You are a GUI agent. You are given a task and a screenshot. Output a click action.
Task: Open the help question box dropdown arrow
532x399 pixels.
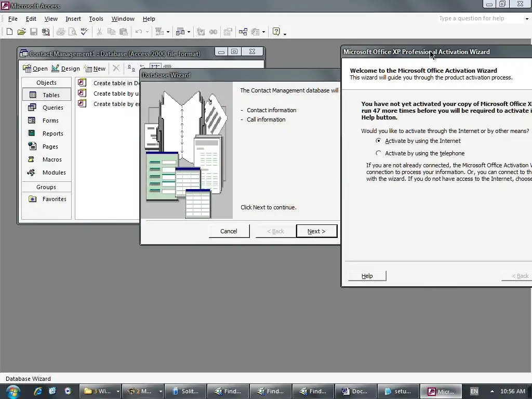(x=527, y=19)
